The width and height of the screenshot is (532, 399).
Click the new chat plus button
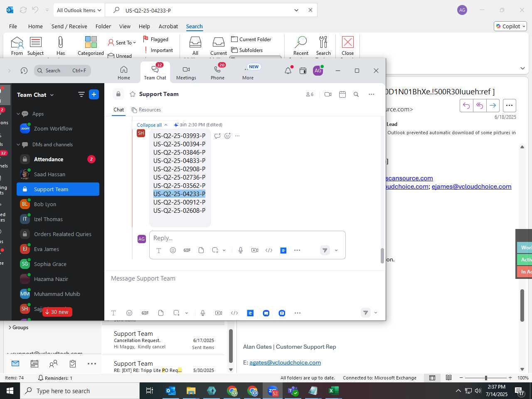point(94,94)
